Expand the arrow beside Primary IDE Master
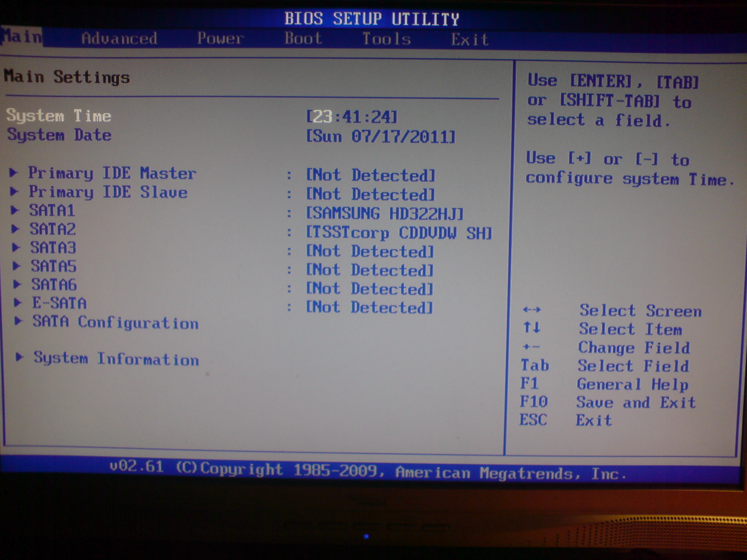This screenshot has width=747, height=560. coord(14,172)
